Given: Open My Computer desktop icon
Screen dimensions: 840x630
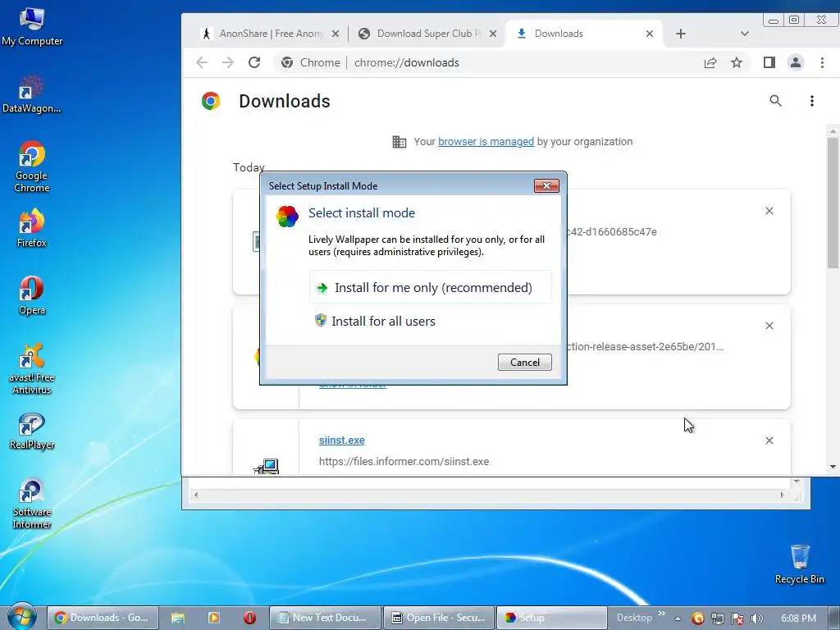Looking at the screenshot, I should [32, 27].
